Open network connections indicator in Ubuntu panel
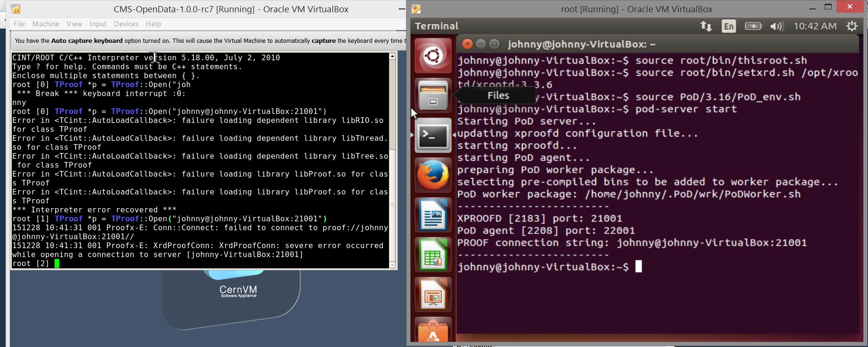This screenshot has height=347, width=868. 706,26
